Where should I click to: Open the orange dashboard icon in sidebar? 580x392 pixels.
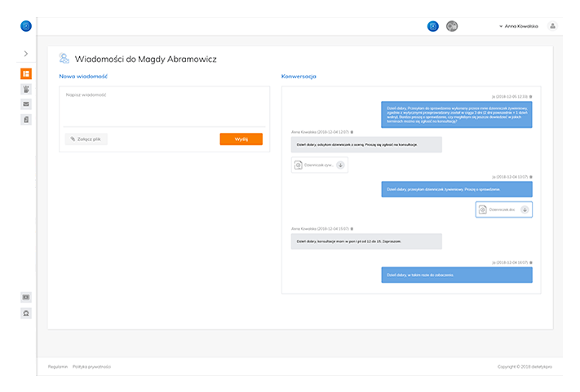[x=26, y=74]
